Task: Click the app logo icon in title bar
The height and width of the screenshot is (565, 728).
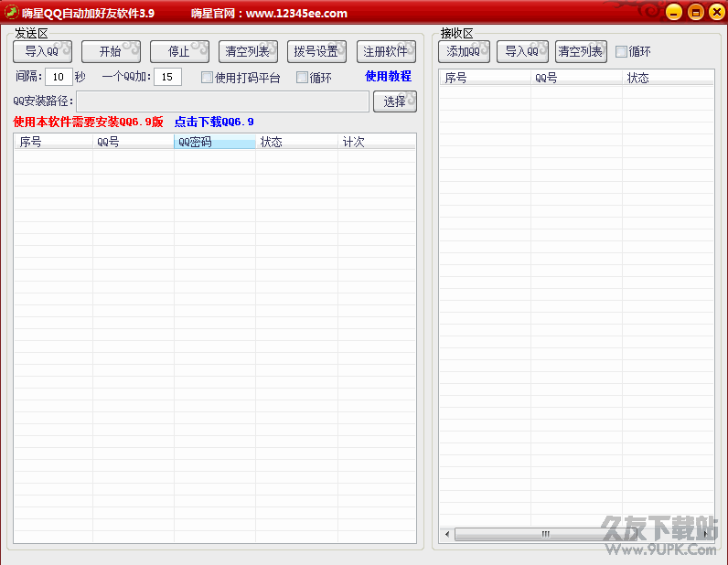Action: 11,13
